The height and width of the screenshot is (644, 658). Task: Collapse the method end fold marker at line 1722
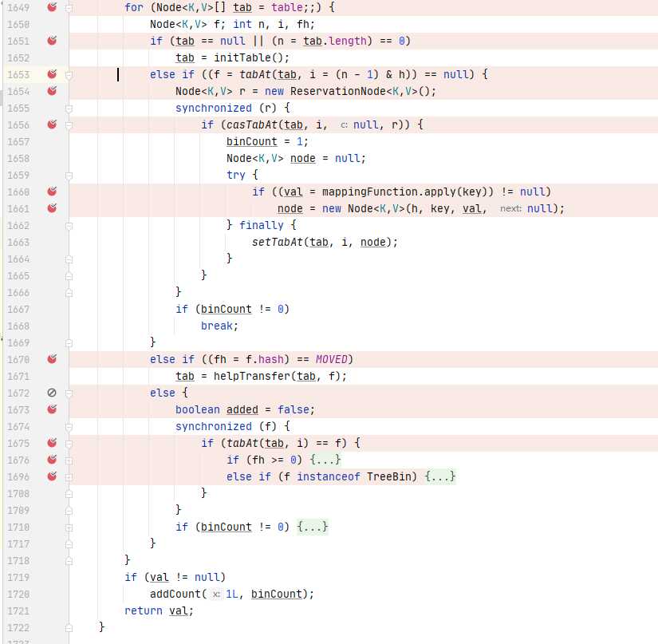pos(69,628)
